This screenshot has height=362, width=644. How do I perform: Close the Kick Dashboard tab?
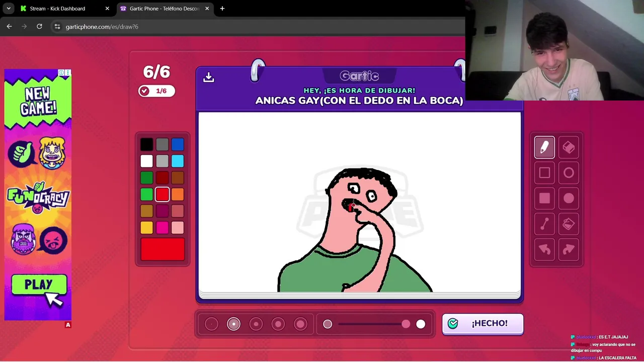(107, 9)
